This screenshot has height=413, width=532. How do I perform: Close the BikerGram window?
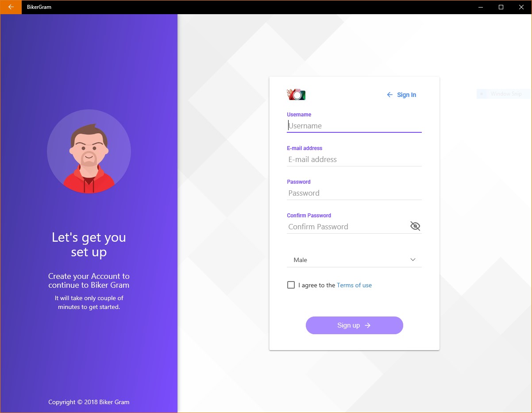(x=521, y=7)
